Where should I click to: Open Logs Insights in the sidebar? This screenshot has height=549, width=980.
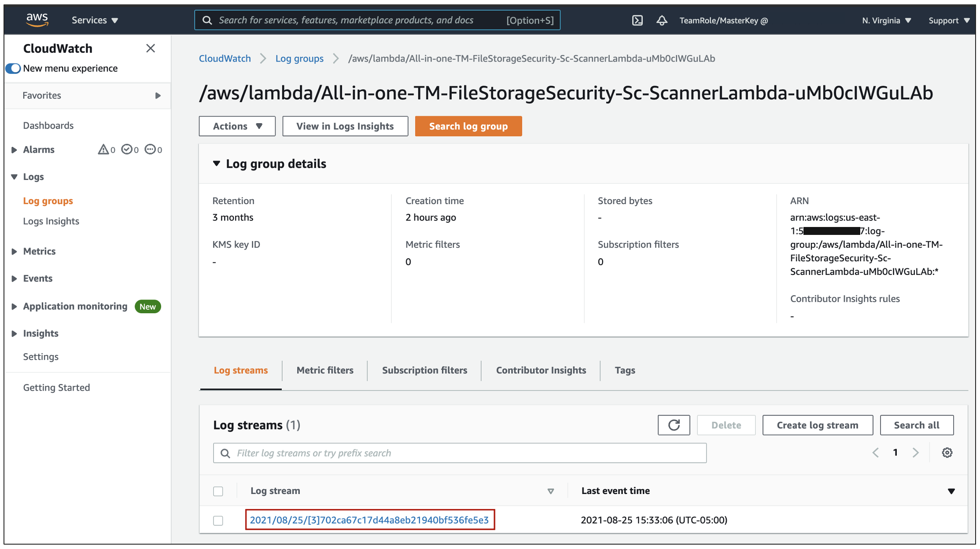coord(51,221)
